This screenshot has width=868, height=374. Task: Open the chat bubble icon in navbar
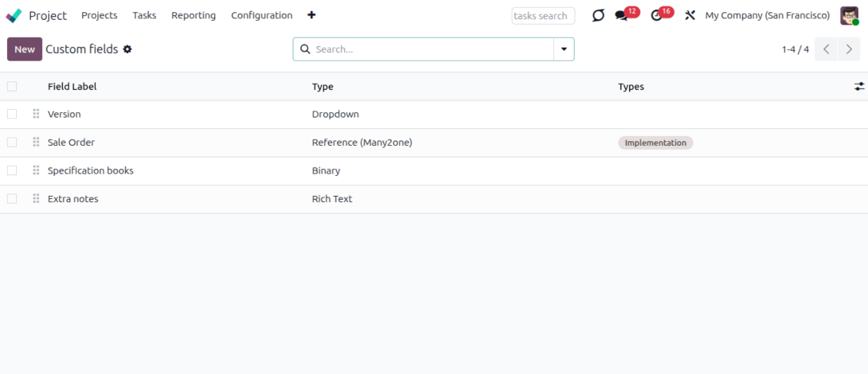(598, 15)
